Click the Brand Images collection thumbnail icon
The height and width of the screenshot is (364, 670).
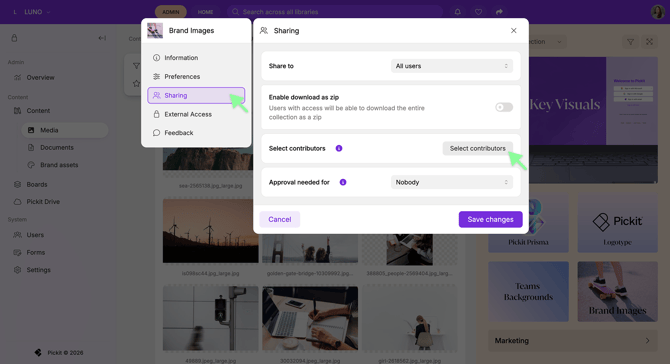coord(155,31)
